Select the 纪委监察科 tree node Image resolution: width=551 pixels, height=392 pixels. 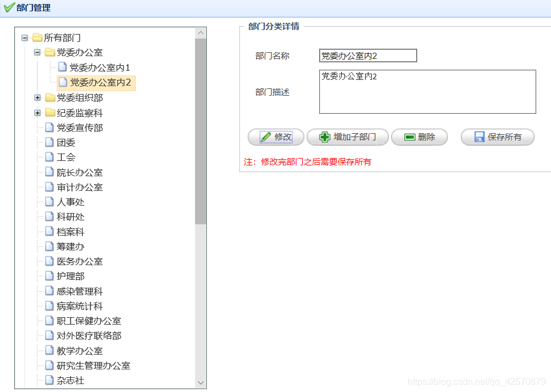[80, 113]
